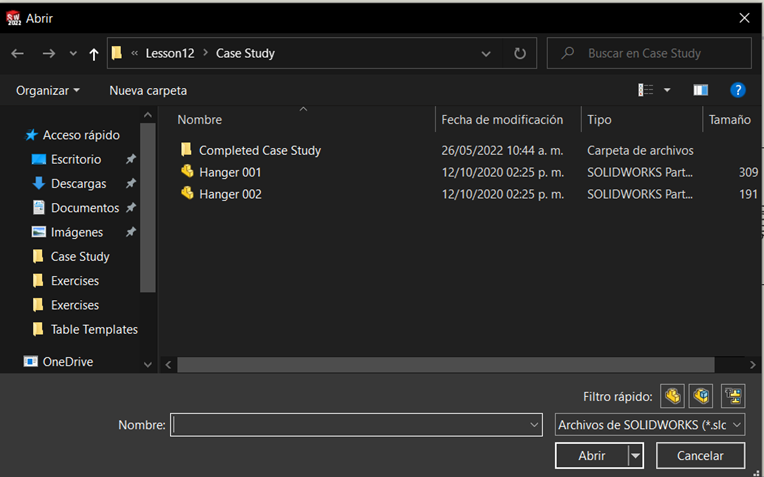This screenshot has width=764, height=477.
Task: Click the navigation pane vertical scrollbar
Action: pos(148,207)
